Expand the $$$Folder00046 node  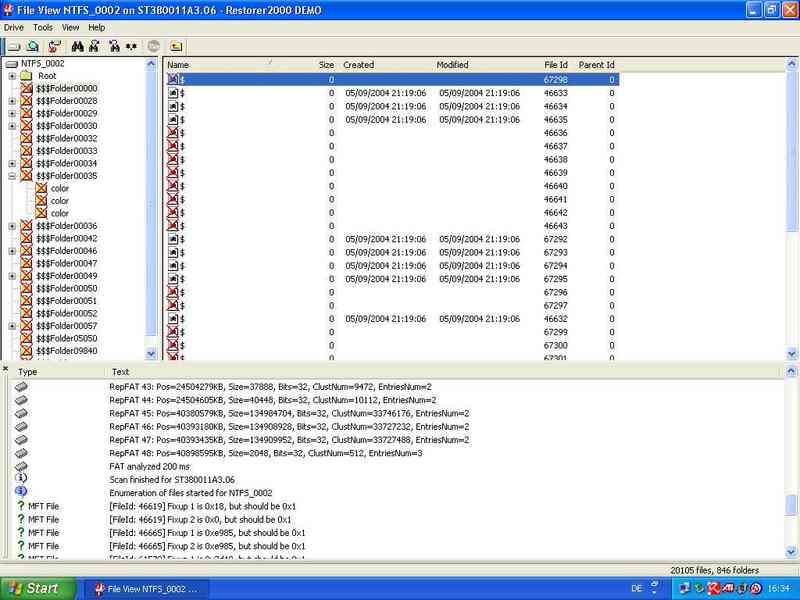(x=12, y=251)
